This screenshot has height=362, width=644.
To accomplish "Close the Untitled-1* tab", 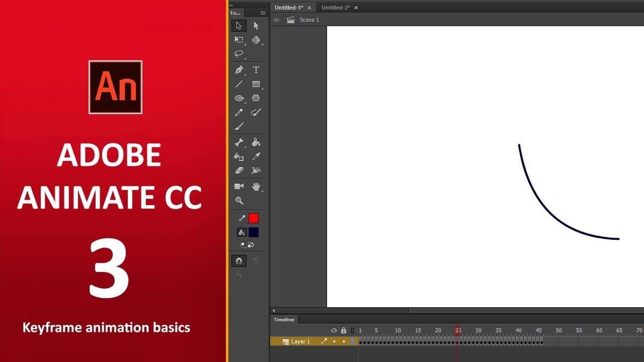I will [x=309, y=8].
